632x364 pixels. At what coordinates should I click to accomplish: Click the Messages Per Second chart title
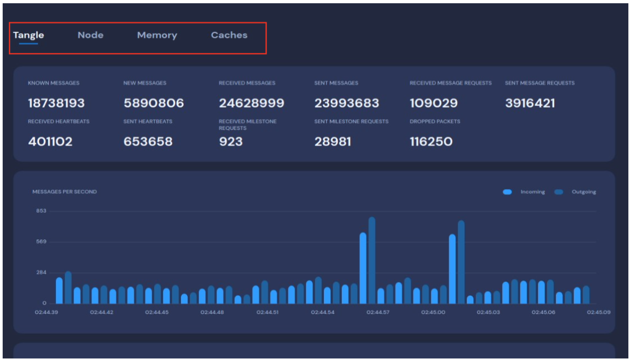pyautogui.click(x=65, y=192)
